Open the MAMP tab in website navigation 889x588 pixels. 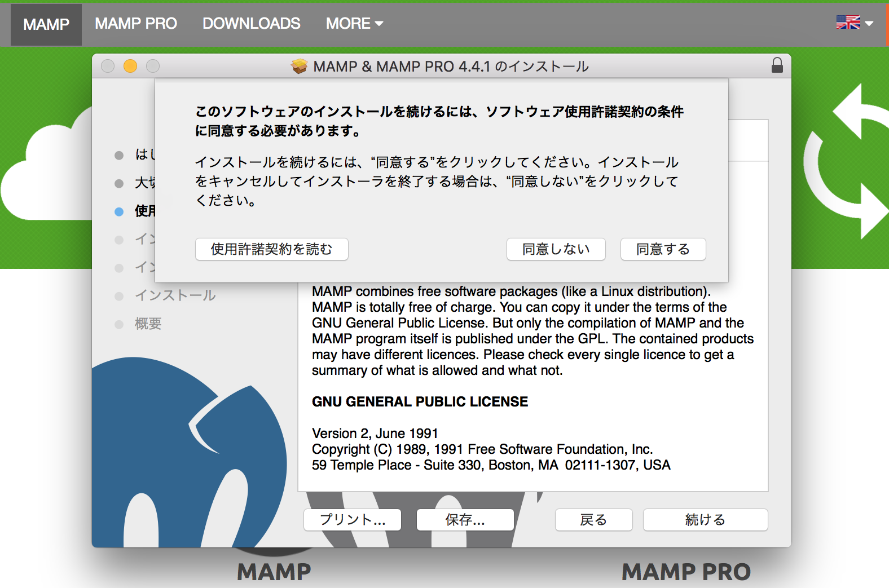[46, 24]
